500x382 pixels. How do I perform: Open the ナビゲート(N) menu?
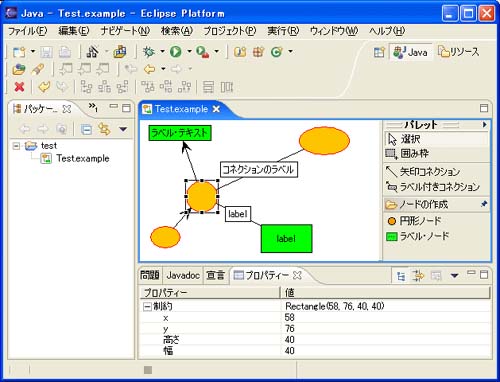[x=125, y=31]
